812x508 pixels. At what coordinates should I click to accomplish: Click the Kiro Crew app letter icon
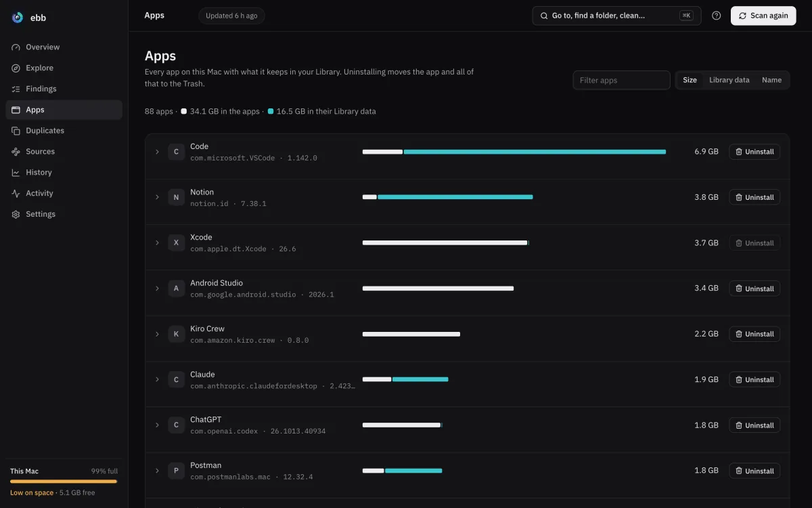pyautogui.click(x=177, y=334)
